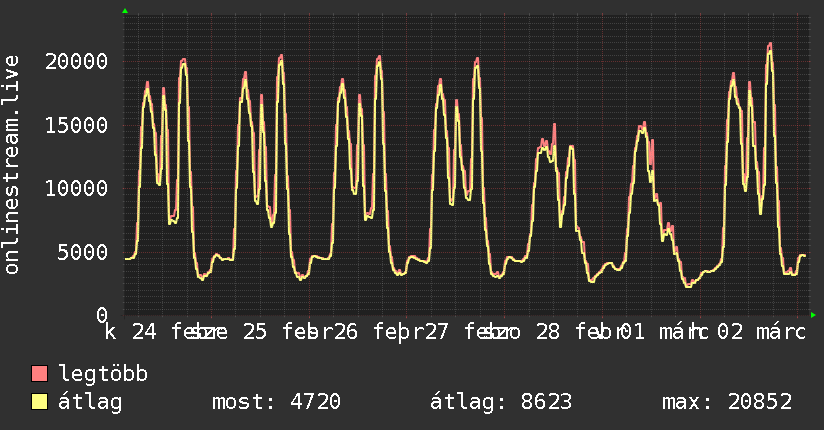Click the '26 febr' x-axis date label
This screenshot has height=430, width=824.
378,332
